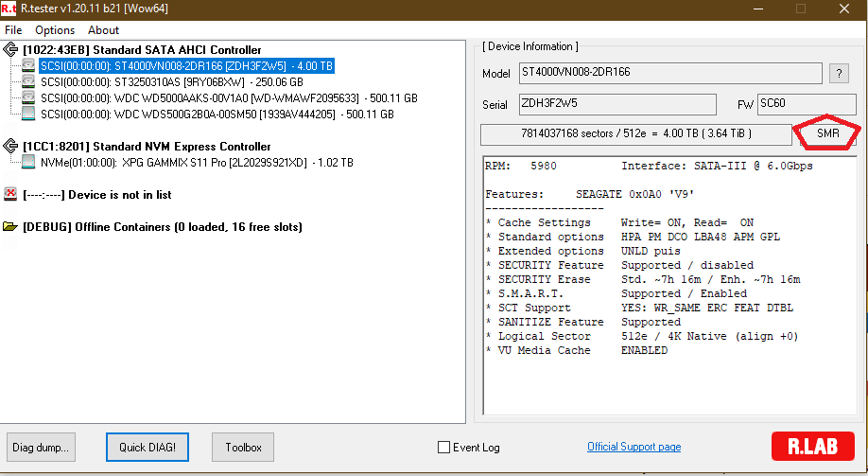Screen dimensions: 868x476
Task: Click the 'Diag dump...' button
Action: pyautogui.click(x=41, y=448)
